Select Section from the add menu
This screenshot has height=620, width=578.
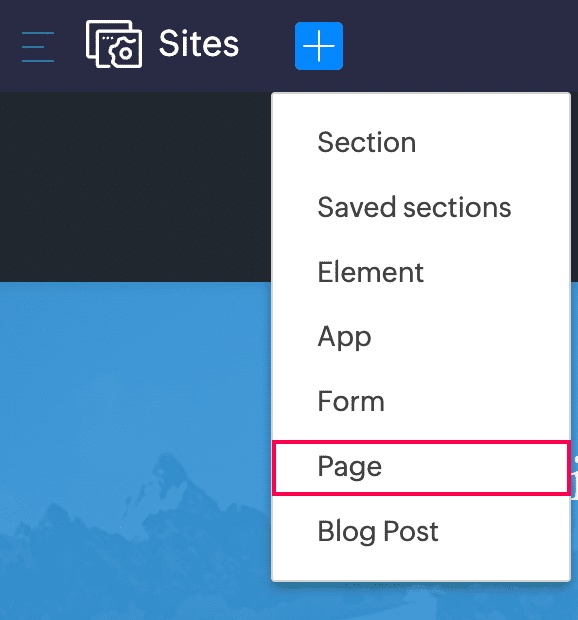click(421, 142)
